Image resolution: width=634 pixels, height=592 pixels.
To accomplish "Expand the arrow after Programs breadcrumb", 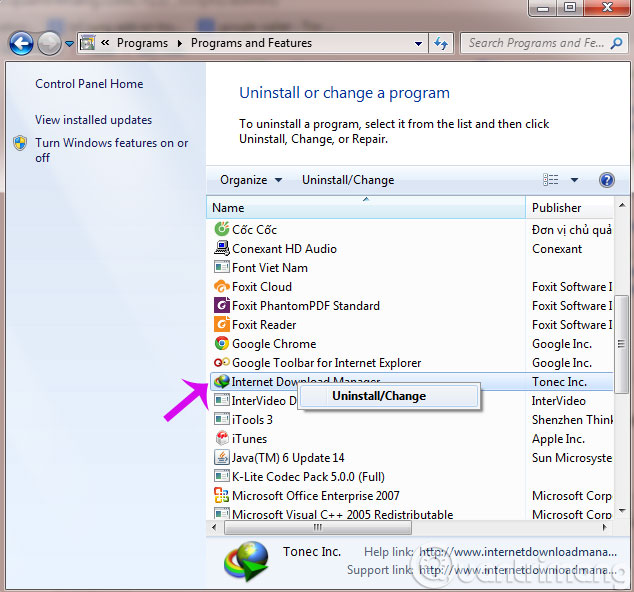I will pyautogui.click(x=180, y=43).
